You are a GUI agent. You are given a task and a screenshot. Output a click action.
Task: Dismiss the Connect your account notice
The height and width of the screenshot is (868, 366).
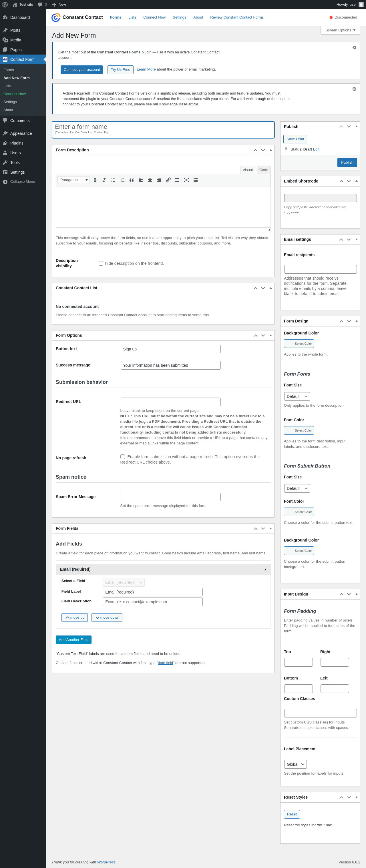pos(354,47)
